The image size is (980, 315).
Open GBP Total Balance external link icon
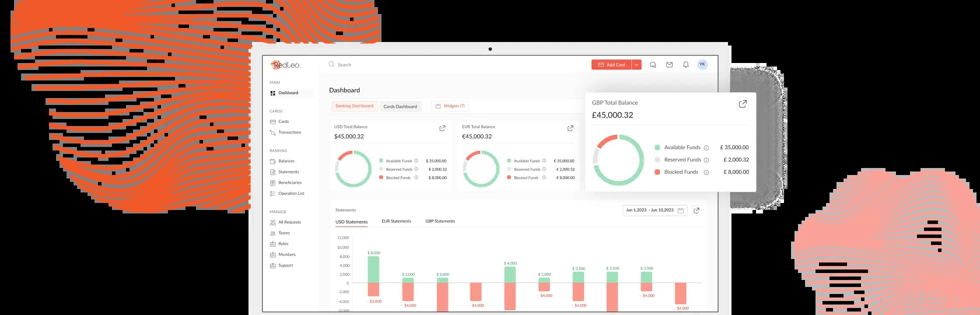tap(743, 104)
